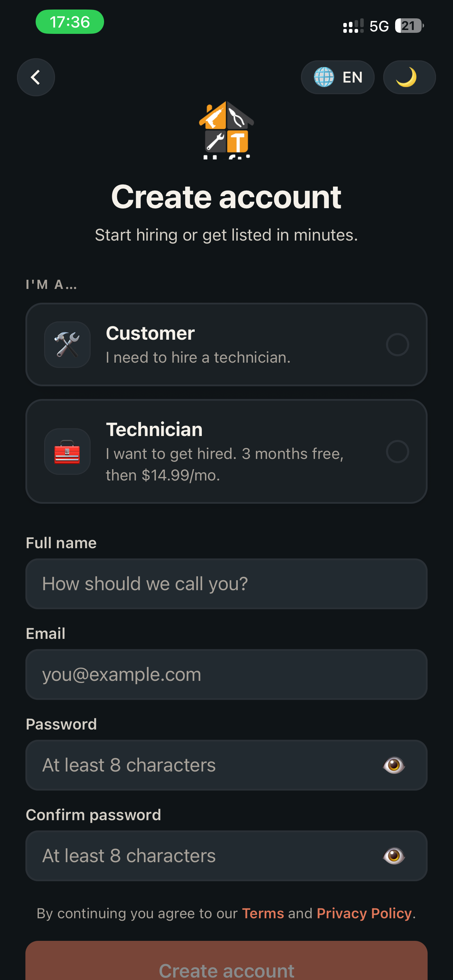Choose the Technician role card title

coord(154,430)
